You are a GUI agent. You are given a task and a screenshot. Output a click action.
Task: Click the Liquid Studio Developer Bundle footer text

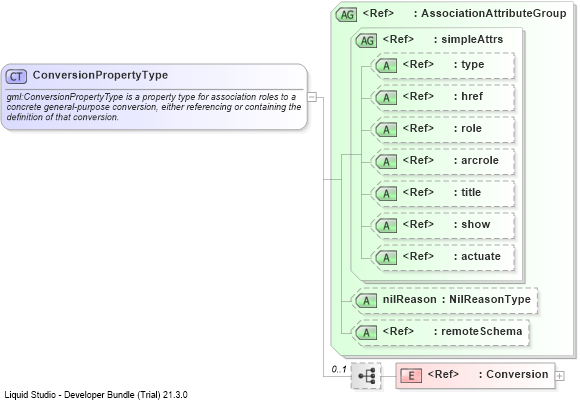(96, 395)
